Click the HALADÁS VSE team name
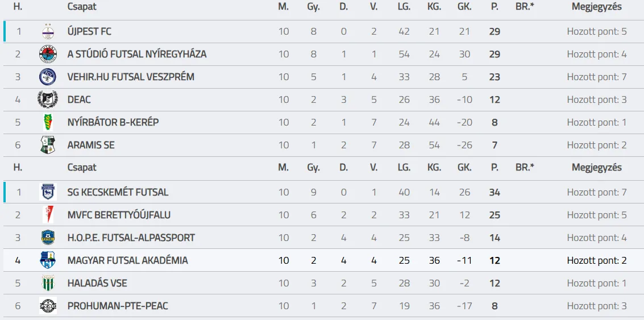 [x=97, y=284]
